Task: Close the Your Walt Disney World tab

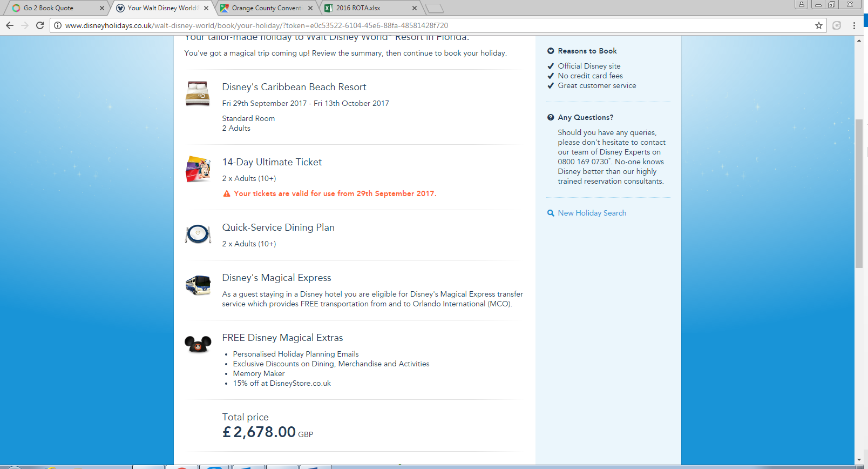Action: pos(206,8)
